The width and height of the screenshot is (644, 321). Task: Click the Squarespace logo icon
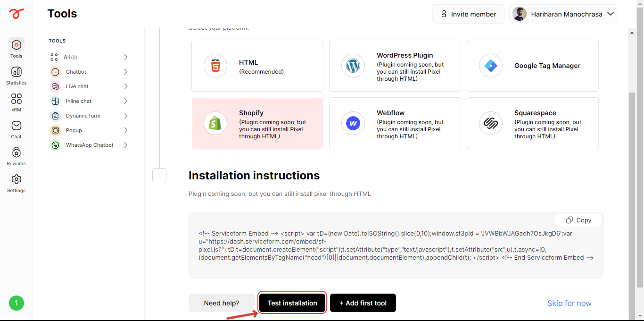(x=491, y=123)
